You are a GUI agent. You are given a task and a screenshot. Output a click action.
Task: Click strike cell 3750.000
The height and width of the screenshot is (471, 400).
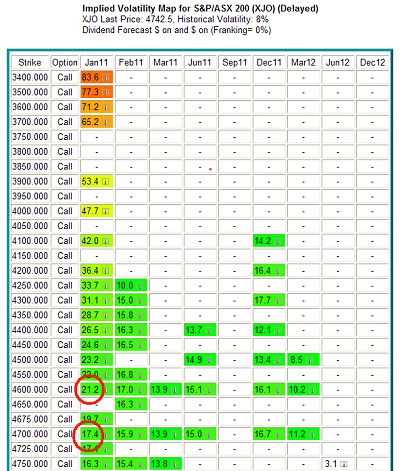pos(30,137)
